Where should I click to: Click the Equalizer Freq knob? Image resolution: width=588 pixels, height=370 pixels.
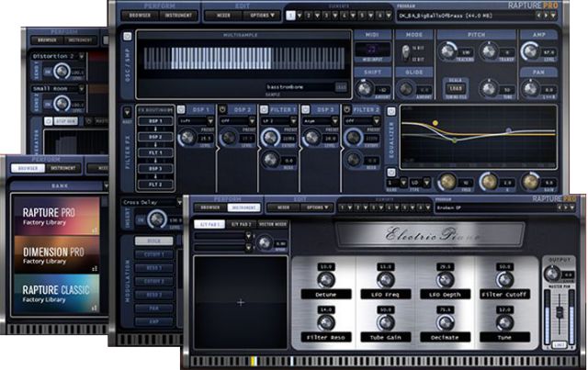point(447,182)
